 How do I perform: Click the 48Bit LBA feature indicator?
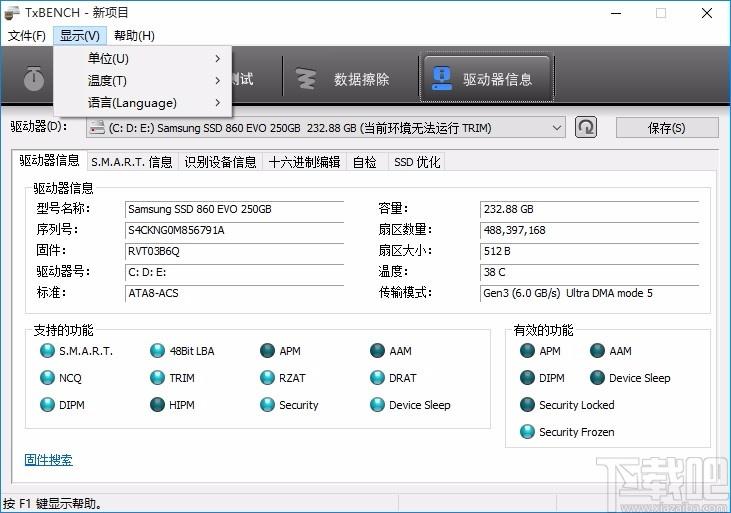pyautogui.click(x=157, y=351)
